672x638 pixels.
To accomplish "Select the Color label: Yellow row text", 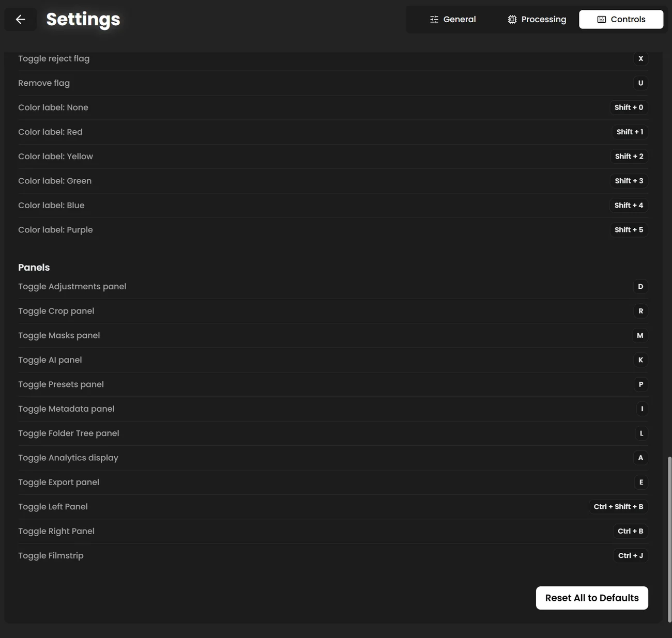I will coord(55,157).
